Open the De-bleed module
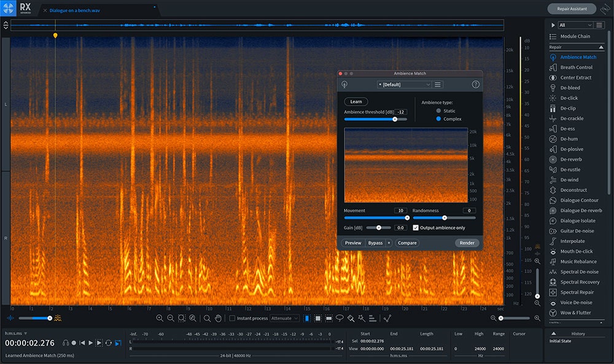Viewport: 614px width, 364px height. 570,88
